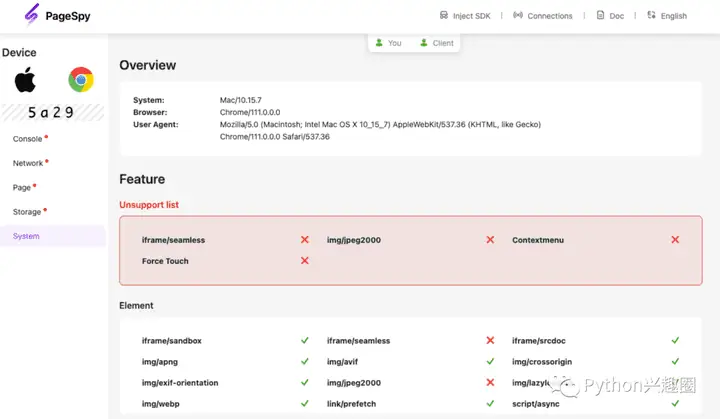This screenshot has width=720, height=419.
Task: Click the Overview heading
Action: click(147, 65)
